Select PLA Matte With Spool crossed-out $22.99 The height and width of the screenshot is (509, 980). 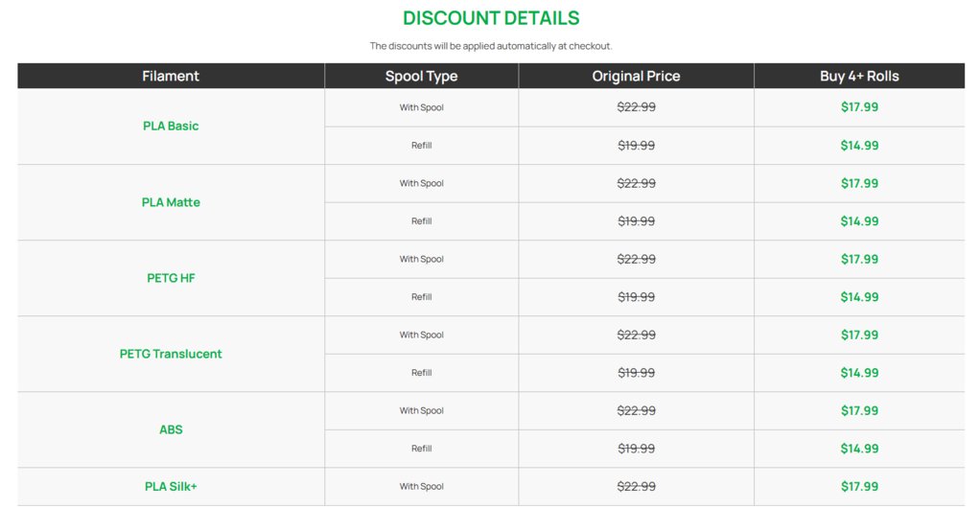(637, 184)
